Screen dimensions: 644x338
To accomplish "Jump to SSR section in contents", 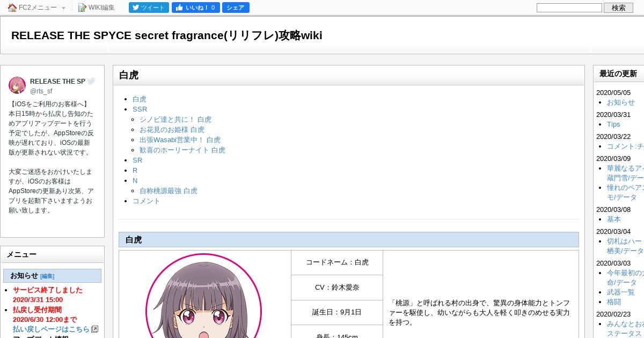I will (x=140, y=109).
